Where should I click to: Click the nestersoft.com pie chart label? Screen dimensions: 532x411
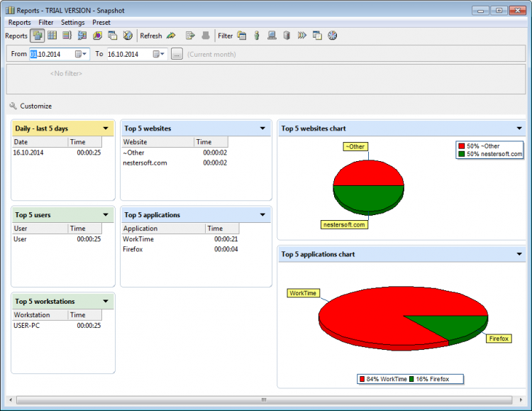coord(344,224)
